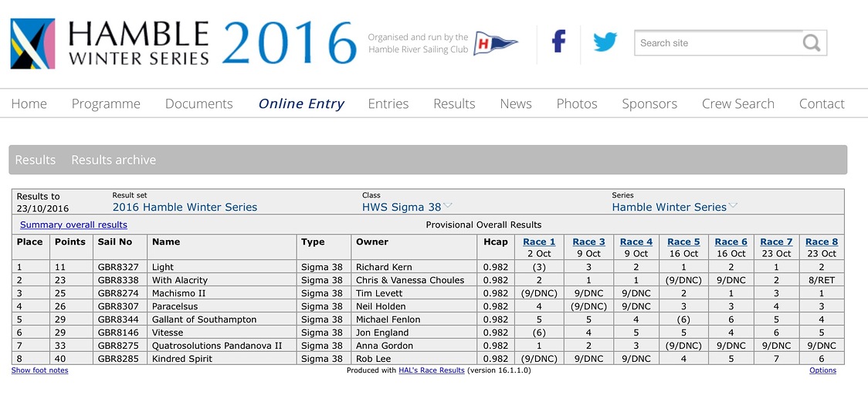This screenshot has height=419, width=868.
Task: Click owner Jon England
Action: point(382,333)
